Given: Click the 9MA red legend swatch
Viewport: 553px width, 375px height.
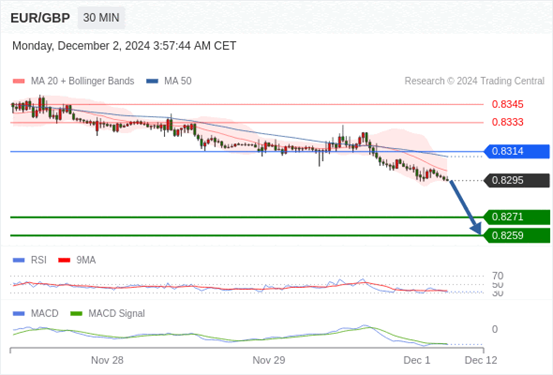Looking at the screenshot, I should pos(64,260).
